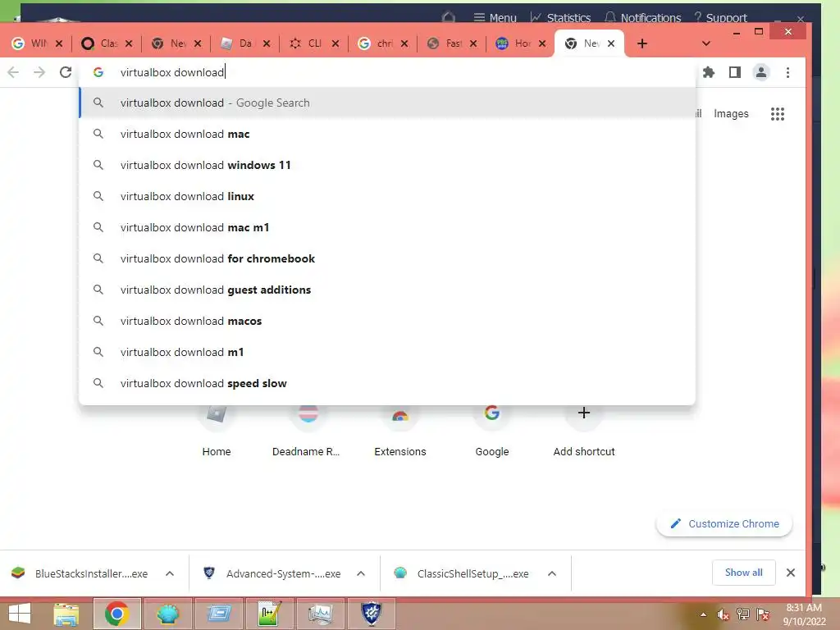840x630 pixels.
Task: Open Advanced-System download item
Action: (272, 573)
